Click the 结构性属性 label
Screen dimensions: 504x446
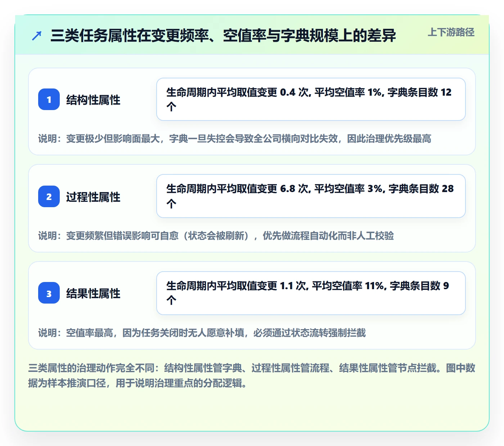point(93,100)
